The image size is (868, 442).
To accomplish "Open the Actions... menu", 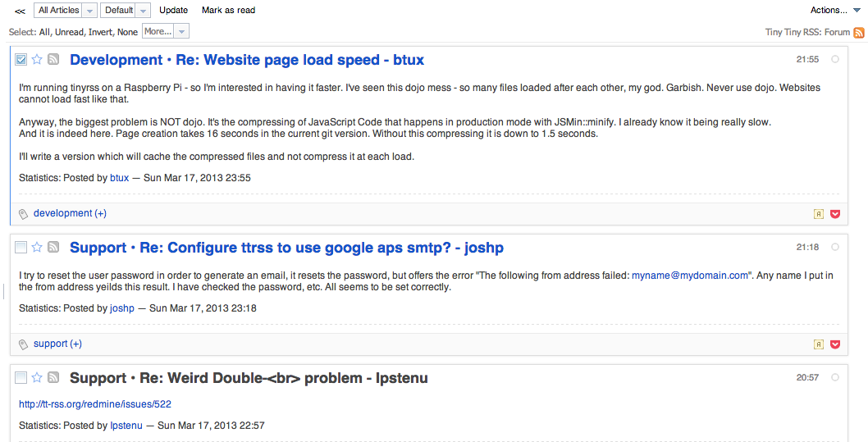I will tap(835, 10).
